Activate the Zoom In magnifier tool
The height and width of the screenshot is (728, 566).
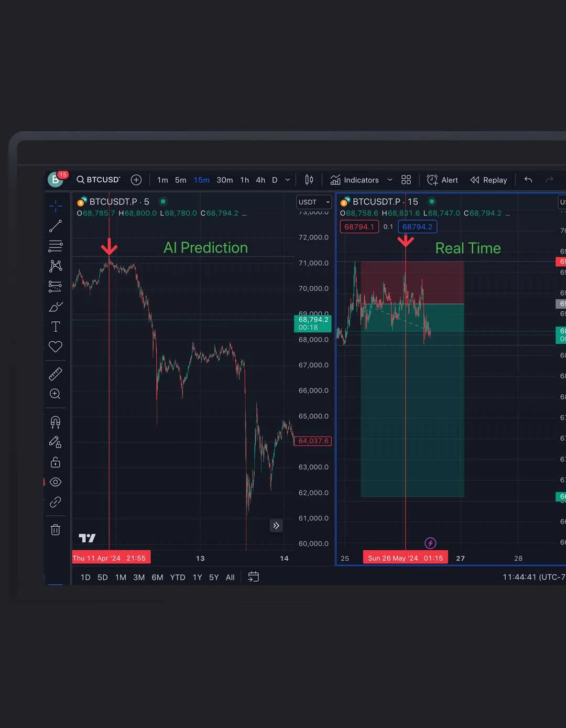(x=55, y=394)
